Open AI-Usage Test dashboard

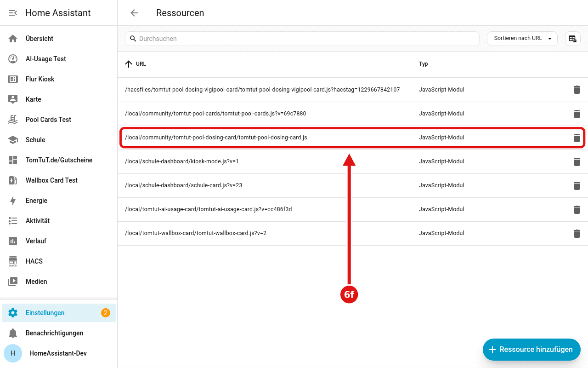[x=59, y=59]
